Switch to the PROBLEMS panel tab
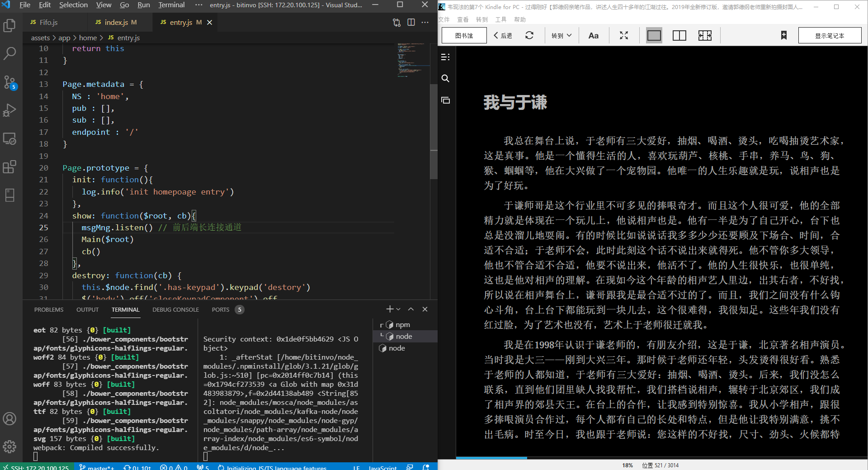 (49, 309)
